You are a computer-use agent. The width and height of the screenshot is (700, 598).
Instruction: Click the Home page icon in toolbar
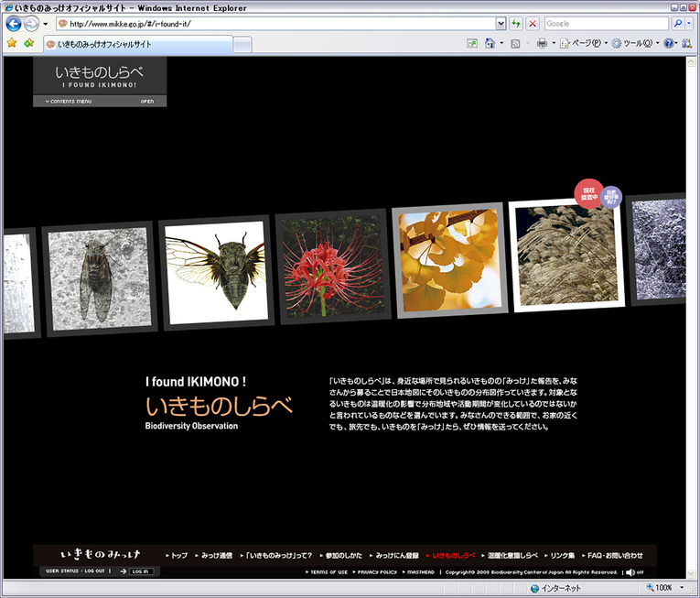[490, 43]
